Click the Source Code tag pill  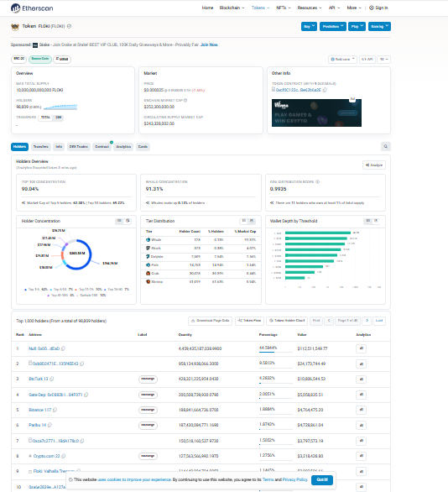coord(40,59)
